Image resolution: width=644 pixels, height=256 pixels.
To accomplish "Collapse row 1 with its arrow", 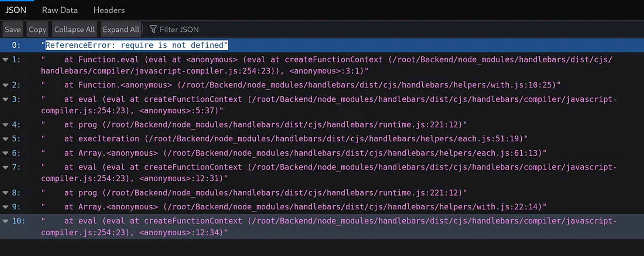I will (6, 60).
